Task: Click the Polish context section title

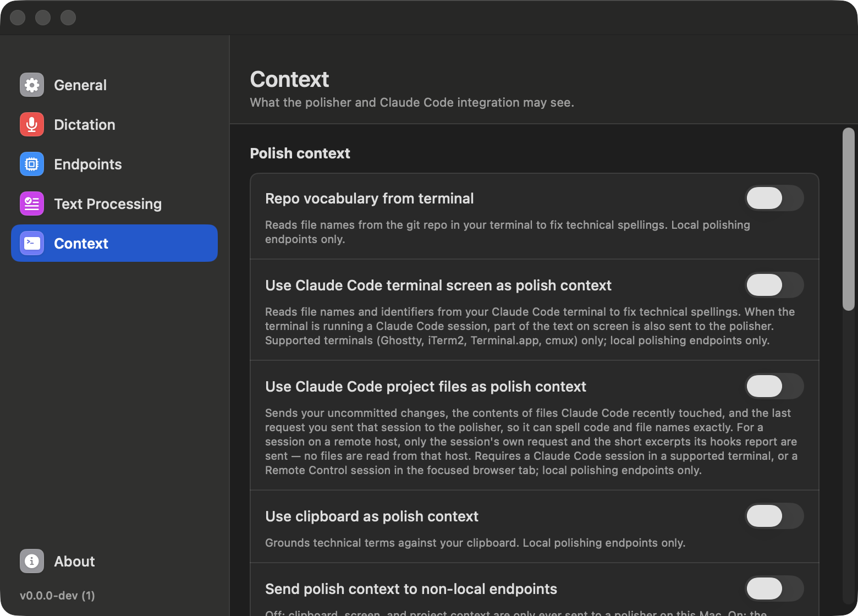Action: [300, 153]
